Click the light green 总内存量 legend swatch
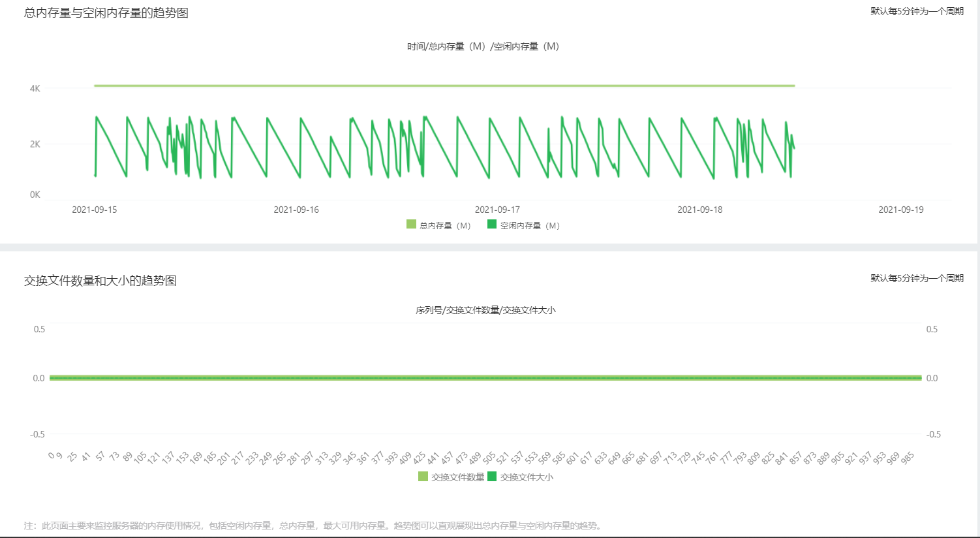980x538 pixels. (411, 225)
